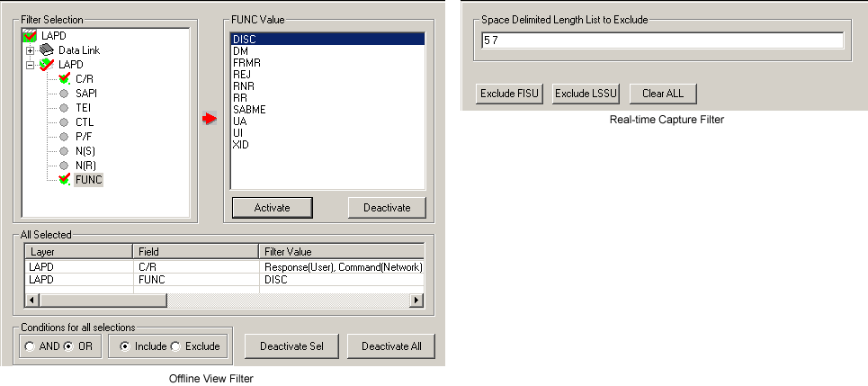This screenshot has height=386, width=868.
Task: Click the Data Link layers icon
Action: point(47,49)
